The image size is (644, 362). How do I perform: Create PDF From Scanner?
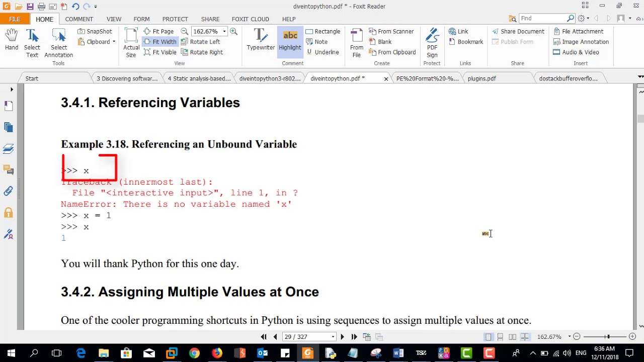391,31
